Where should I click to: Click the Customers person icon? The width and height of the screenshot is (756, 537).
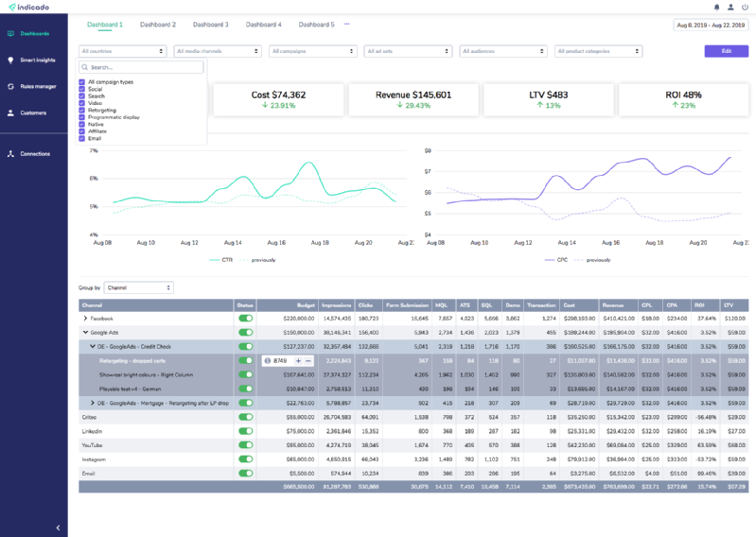click(x=10, y=113)
